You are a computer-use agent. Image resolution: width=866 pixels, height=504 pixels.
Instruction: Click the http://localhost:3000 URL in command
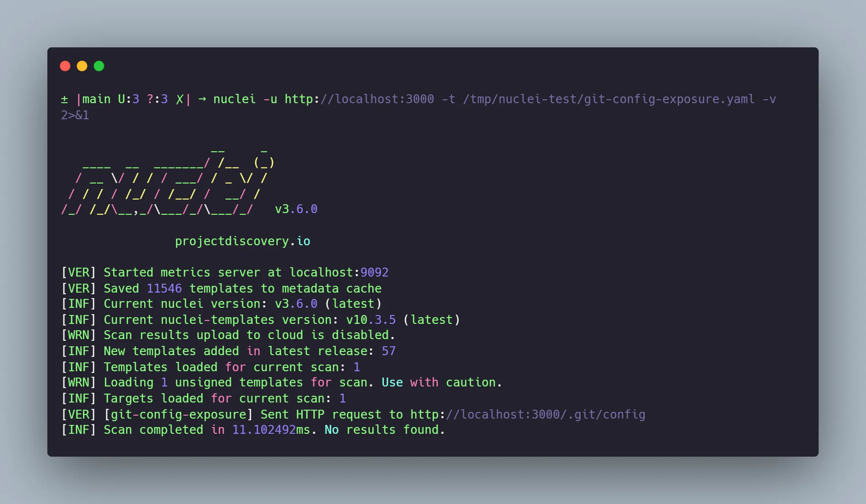[359, 99]
